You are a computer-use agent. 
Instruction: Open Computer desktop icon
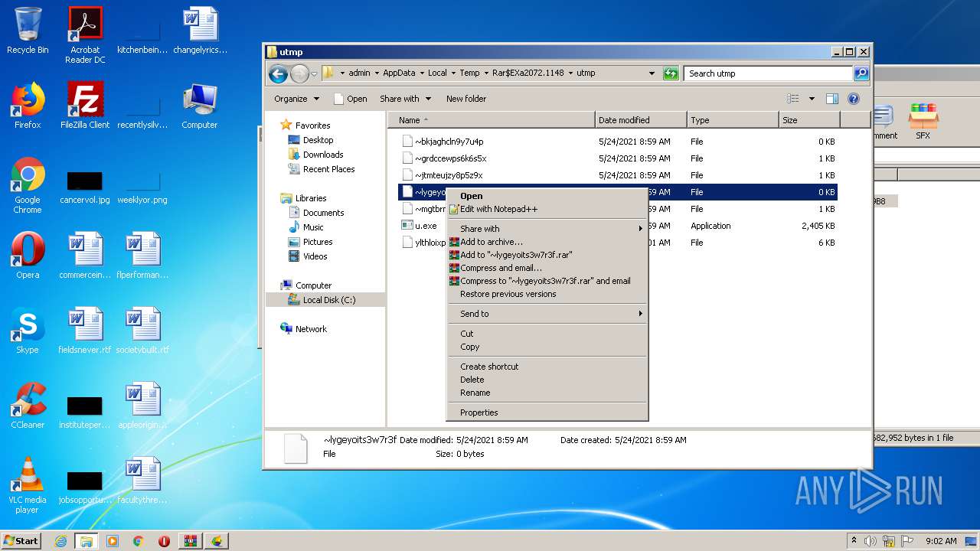pos(200,106)
